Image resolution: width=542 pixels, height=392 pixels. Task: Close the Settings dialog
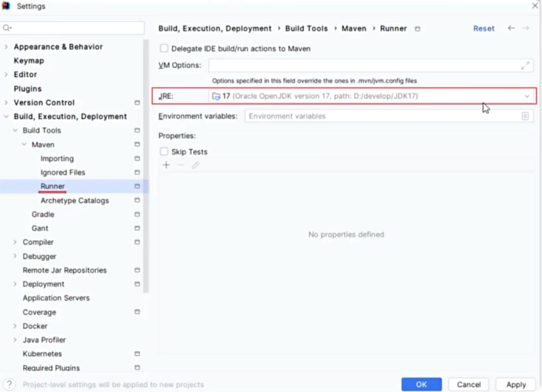[x=534, y=6]
